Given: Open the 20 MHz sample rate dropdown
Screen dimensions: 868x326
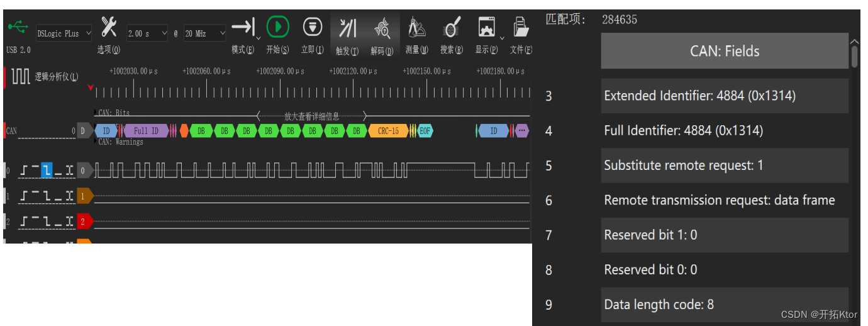Looking at the screenshot, I should (204, 33).
